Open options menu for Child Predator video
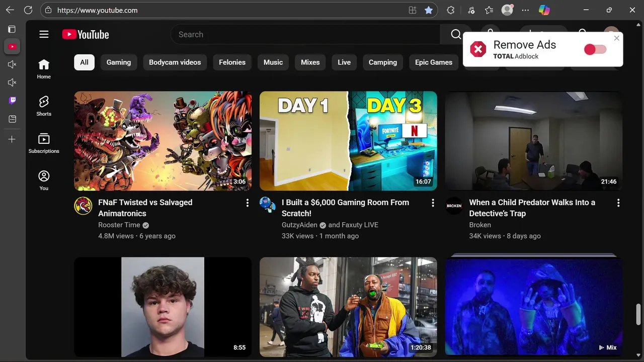644x362 pixels. (618, 203)
